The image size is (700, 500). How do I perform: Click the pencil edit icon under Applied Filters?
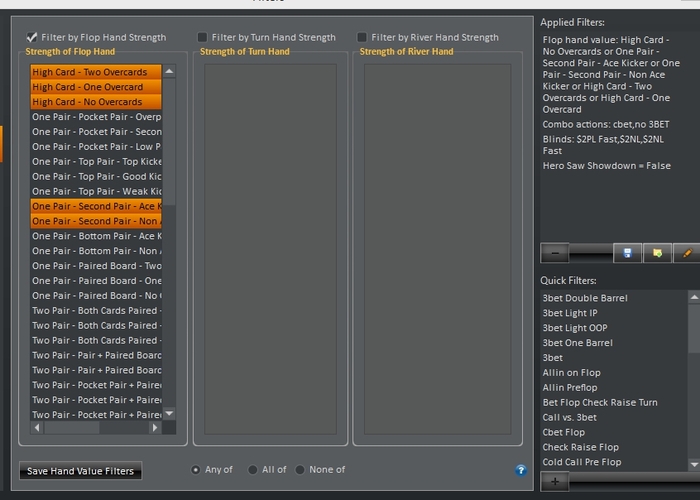pyautogui.click(x=687, y=253)
